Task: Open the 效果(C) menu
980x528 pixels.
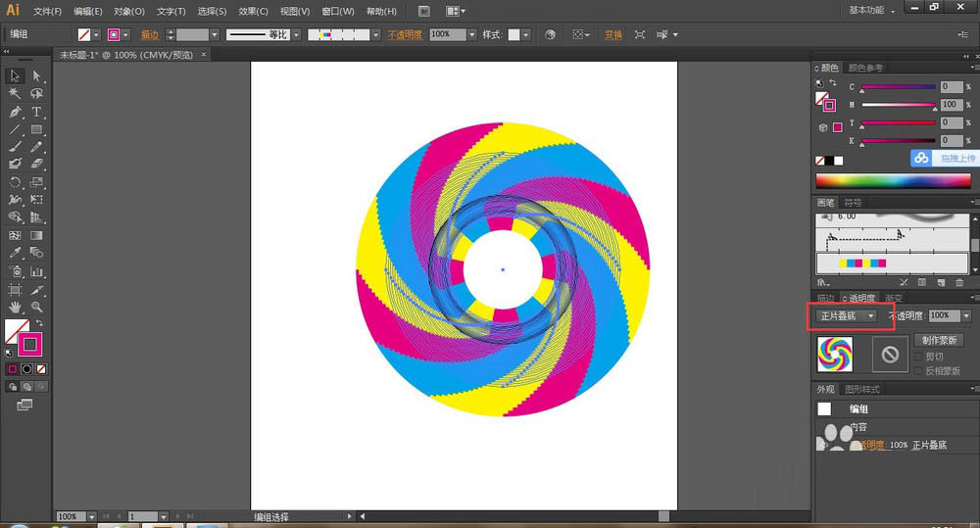Action: (253, 12)
